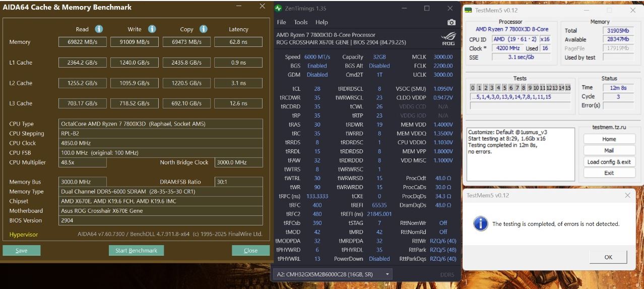Viewport: 644px width, 289px height.
Task: Click the FCLK value 2200.00
Action: coord(443,66)
